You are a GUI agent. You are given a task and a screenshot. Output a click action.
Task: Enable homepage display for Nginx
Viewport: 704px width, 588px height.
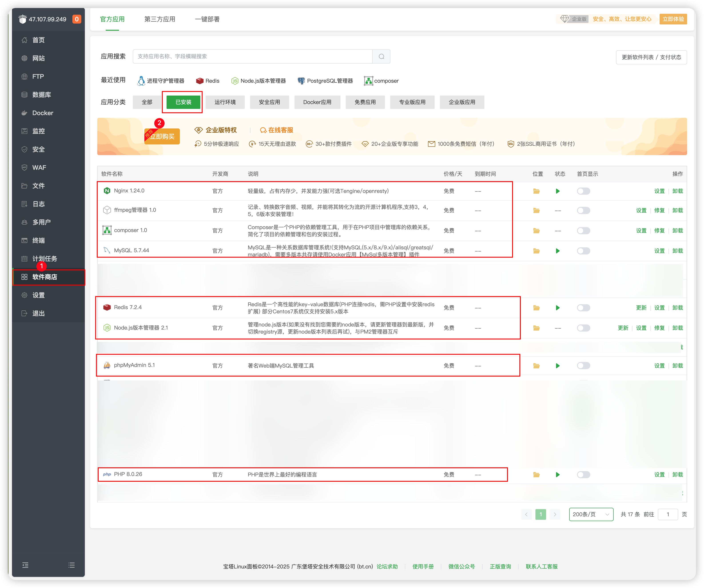(583, 191)
